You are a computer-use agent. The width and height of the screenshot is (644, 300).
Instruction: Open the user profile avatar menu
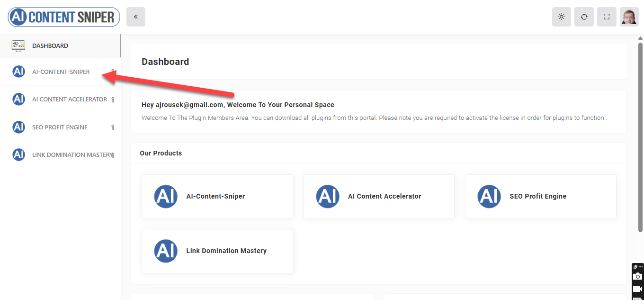pos(629,17)
